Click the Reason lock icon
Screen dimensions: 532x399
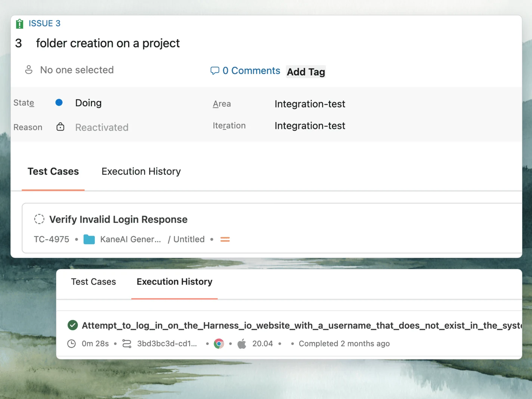pos(60,127)
